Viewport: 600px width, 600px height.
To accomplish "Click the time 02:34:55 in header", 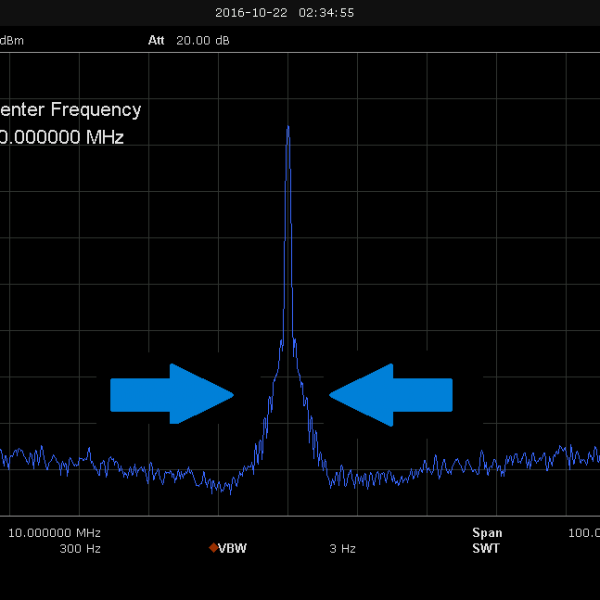I will [326, 13].
